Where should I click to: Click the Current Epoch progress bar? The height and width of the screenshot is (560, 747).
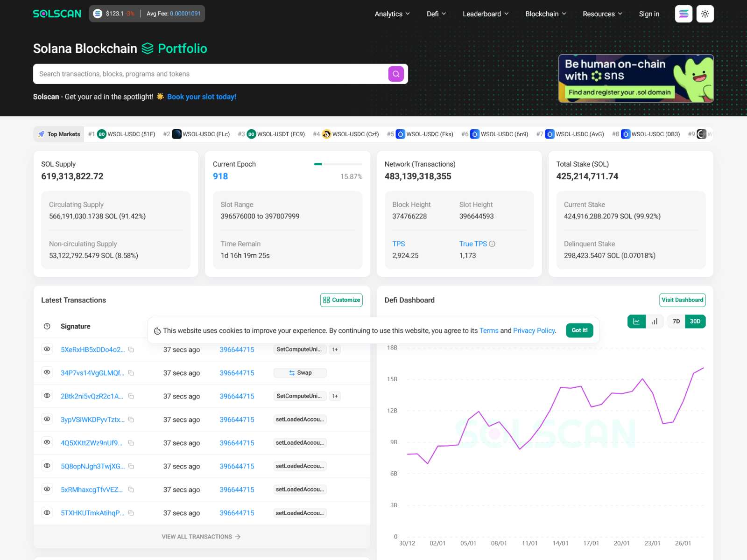pyautogui.click(x=338, y=164)
